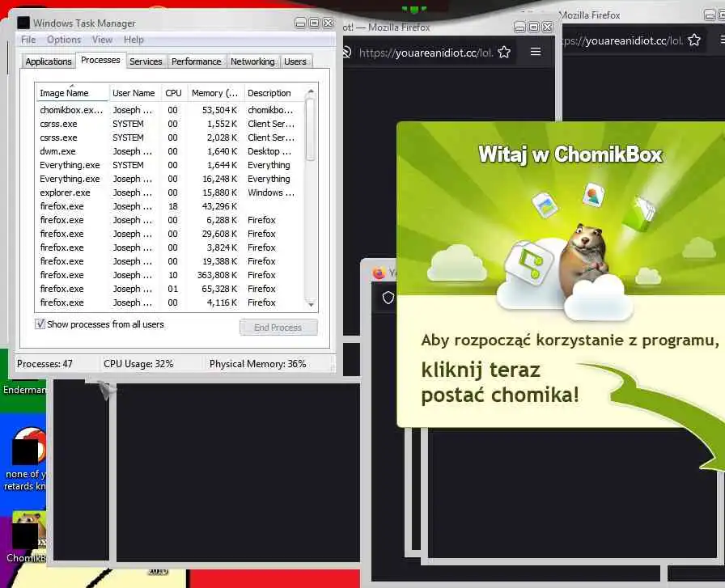Click Processes: 47 in the status bar
This screenshot has height=588, width=725.
pos(45,364)
